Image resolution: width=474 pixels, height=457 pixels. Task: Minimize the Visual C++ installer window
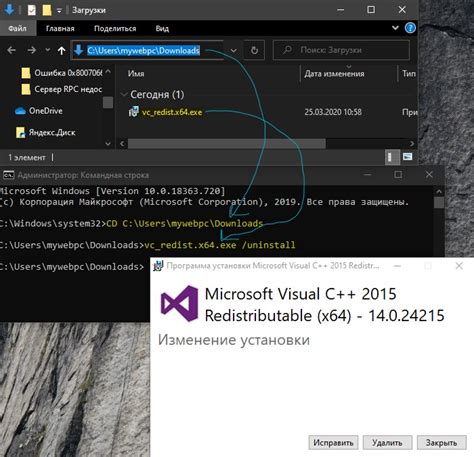397,266
